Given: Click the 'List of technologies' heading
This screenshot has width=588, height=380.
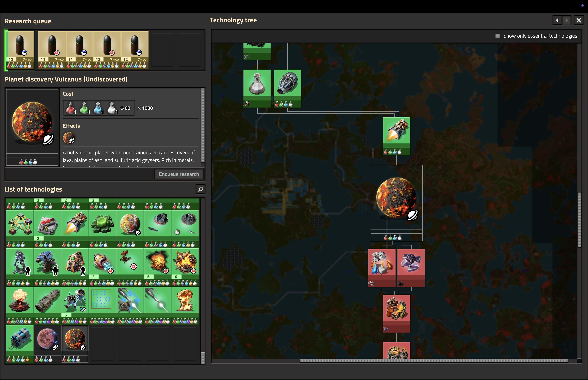Looking at the screenshot, I should click(x=33, y=189).
